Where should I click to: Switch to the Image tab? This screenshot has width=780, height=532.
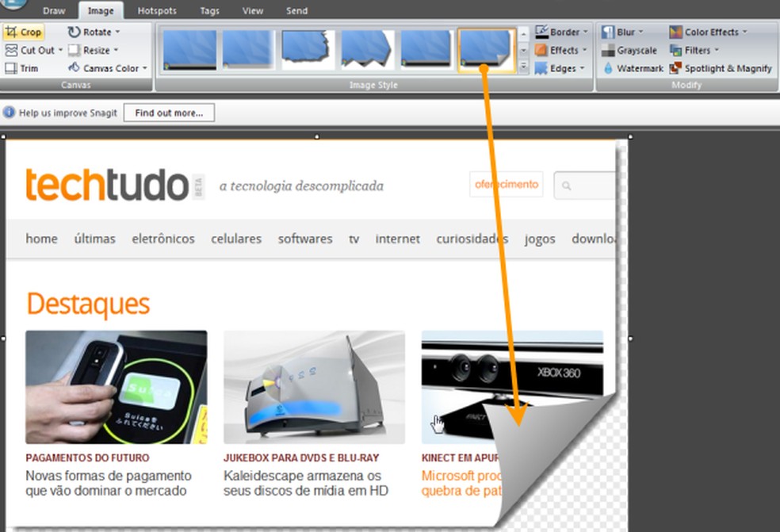(101, 10)
